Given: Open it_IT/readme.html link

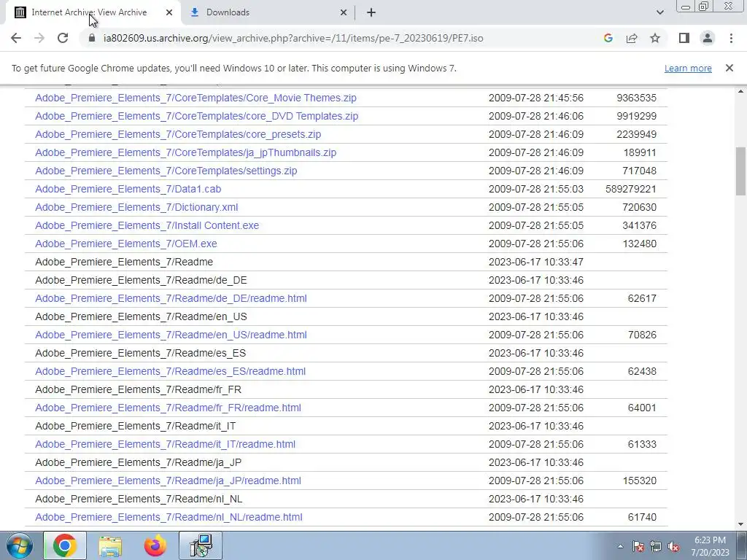Looking at the screenshot, I should pos(166,444).
